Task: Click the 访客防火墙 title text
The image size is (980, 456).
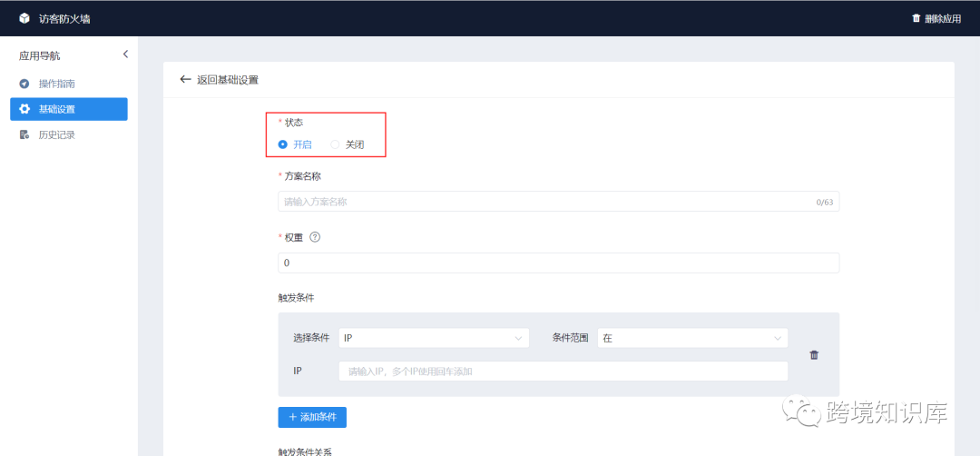Action: [x=64, y=19]
